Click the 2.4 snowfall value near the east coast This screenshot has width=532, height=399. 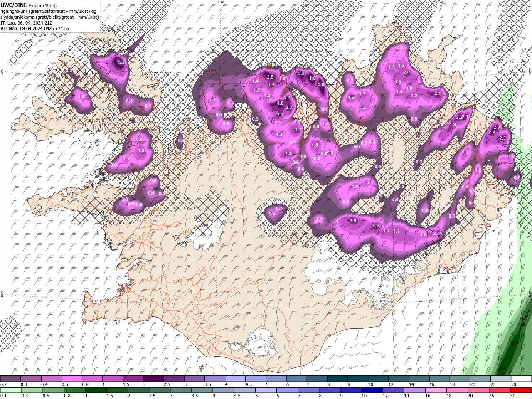[492, 132]
